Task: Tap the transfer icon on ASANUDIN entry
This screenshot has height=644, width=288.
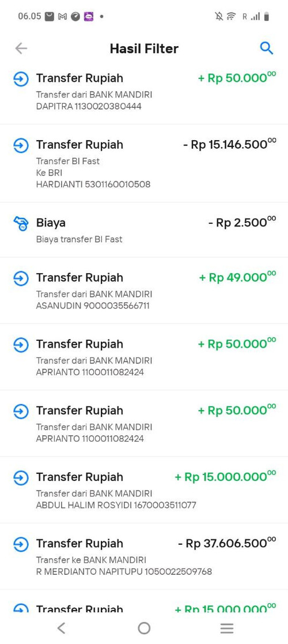Action: point(21,278)
